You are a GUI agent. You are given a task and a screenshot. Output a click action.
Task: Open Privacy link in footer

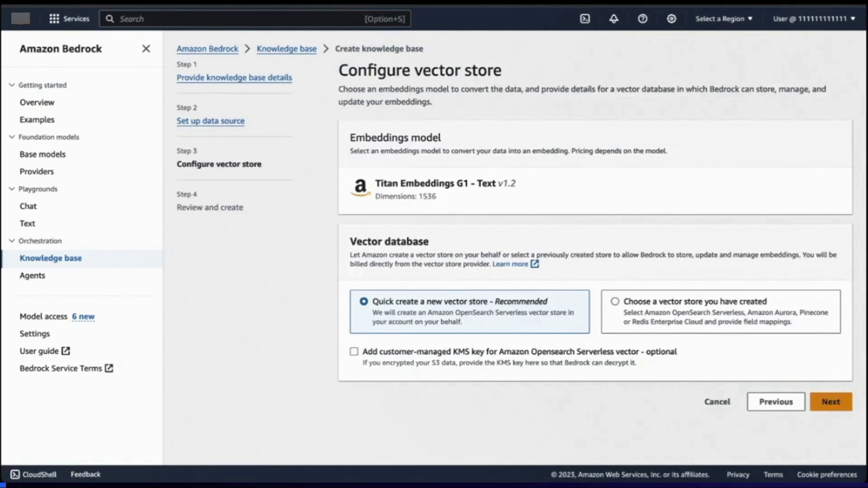click(x=738, y=474)
